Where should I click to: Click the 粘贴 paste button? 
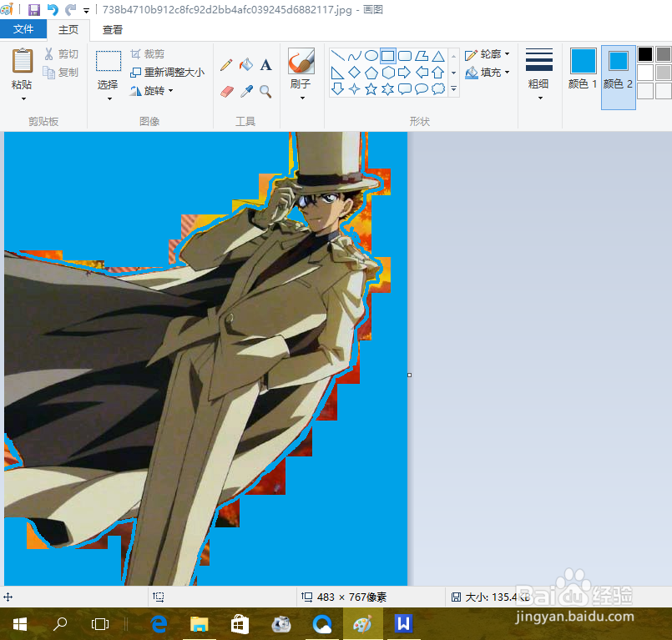click(23, 68)
